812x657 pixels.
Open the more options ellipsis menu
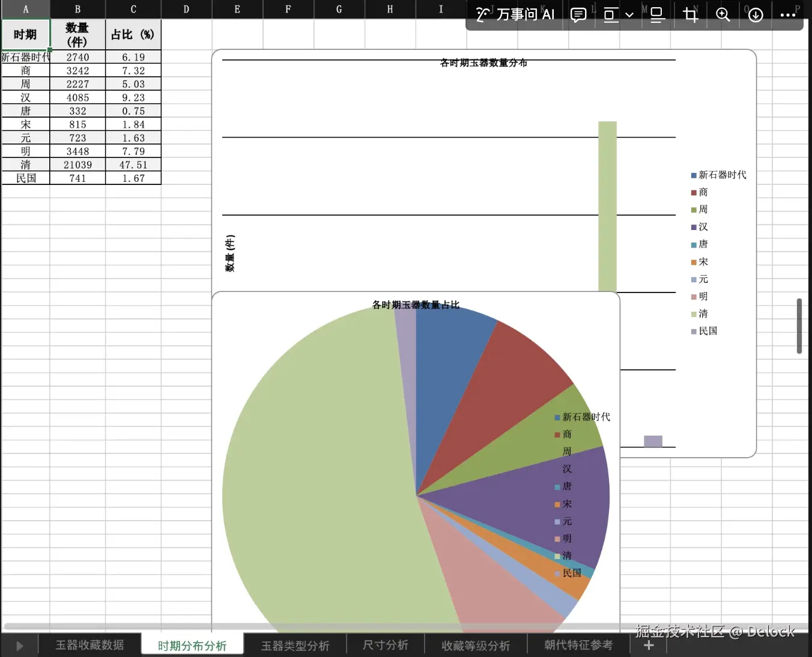(788, 15)
